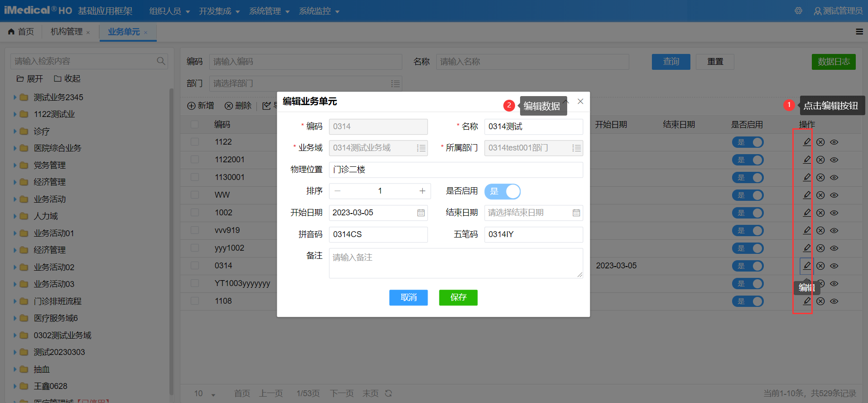
Task: Click the 重置 reset button
Action: click(x=715, y=62)
